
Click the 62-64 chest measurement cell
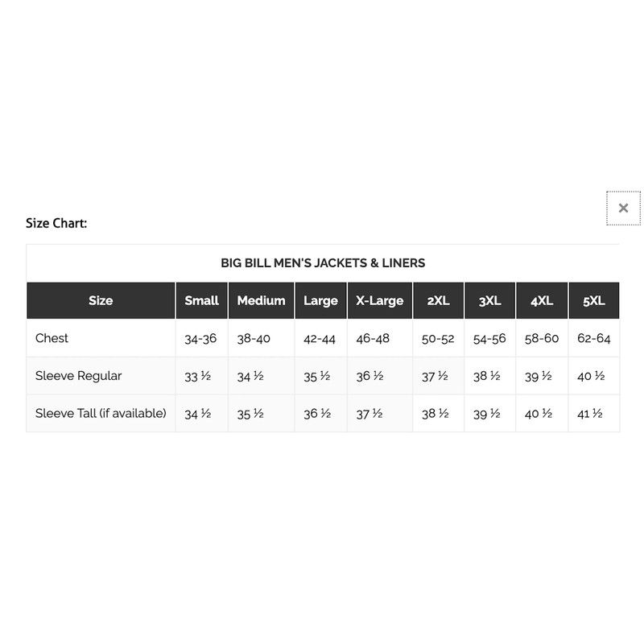(x=594, y=339)
